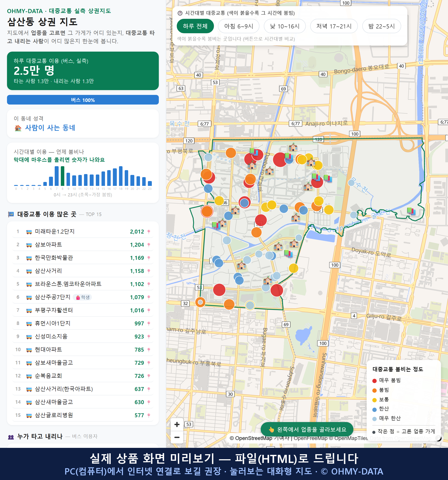Viewport: 448px width, 480px height.
Task: Click the house icon beside 사람이 사는 동네
Action: (18, 128)
